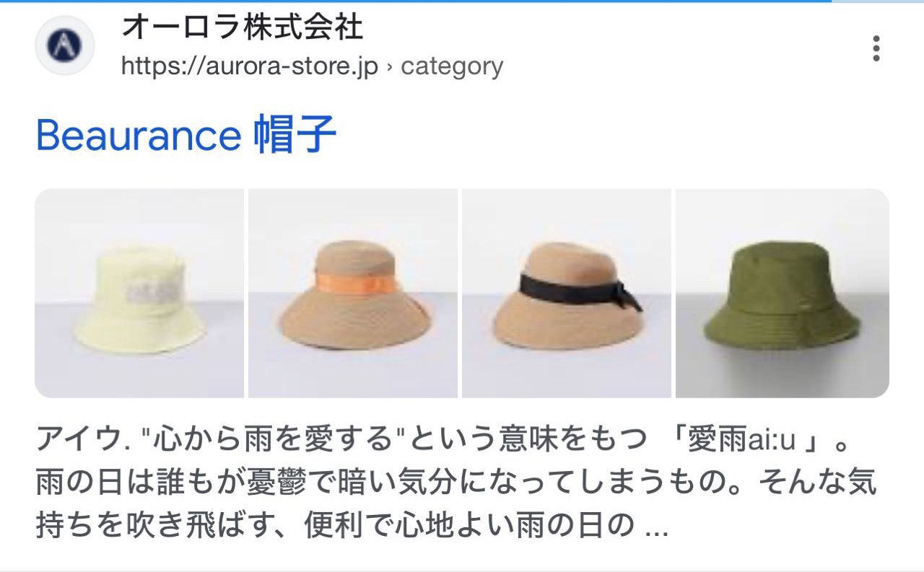Tap the オーロラ株式会社 site name

[242, 27]
